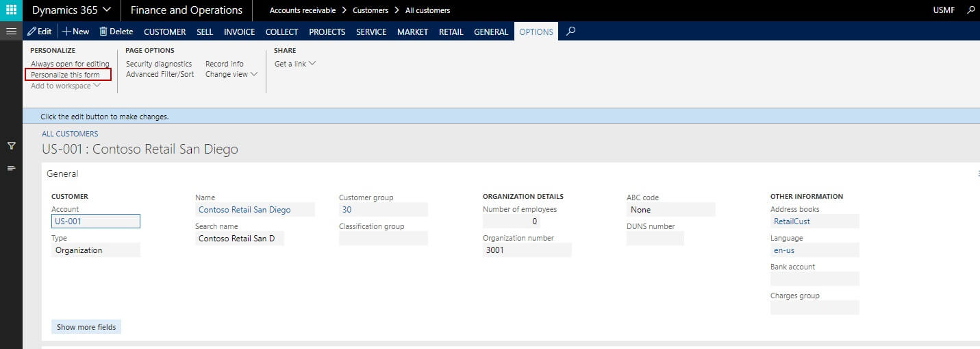Click the Edit pencil button
This screenshot has width=980, height=349.
[39, 32]
